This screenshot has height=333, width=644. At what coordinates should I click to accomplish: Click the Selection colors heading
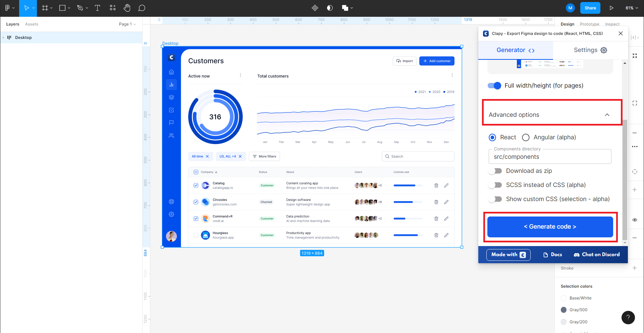coord(576,286)
